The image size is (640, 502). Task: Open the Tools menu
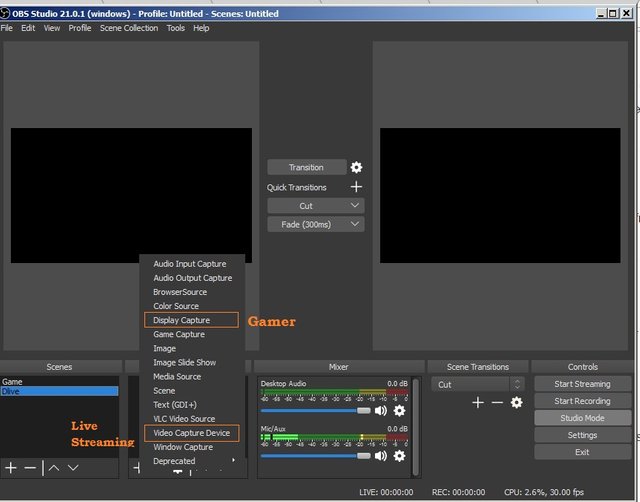point(176,28)
